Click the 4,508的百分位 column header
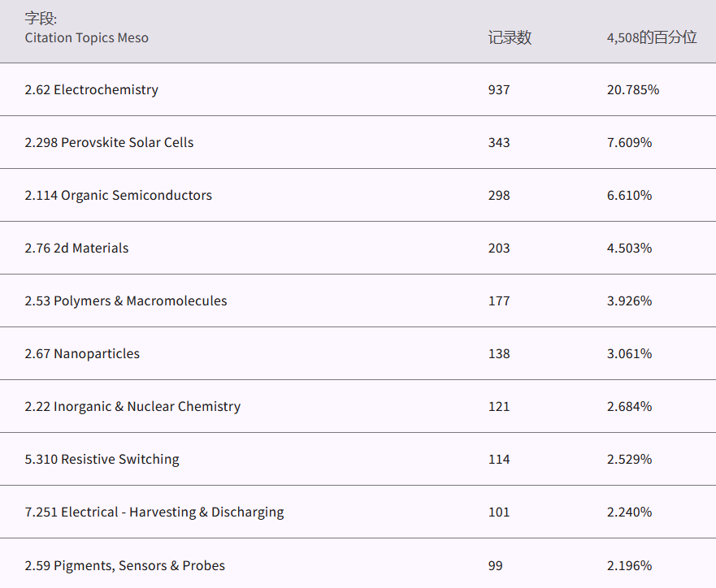Viewport: 716px width, 588px height. click(x=652, y=37)
